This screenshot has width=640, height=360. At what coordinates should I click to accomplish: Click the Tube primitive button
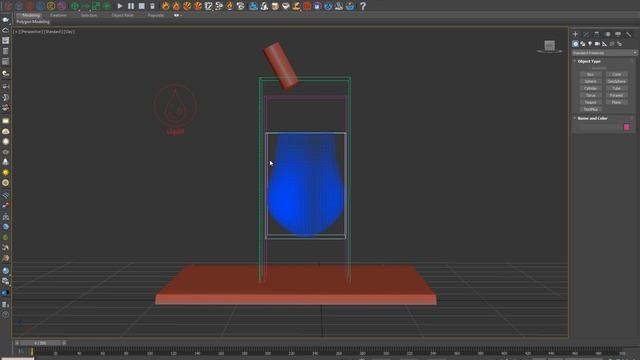(617, 89)
